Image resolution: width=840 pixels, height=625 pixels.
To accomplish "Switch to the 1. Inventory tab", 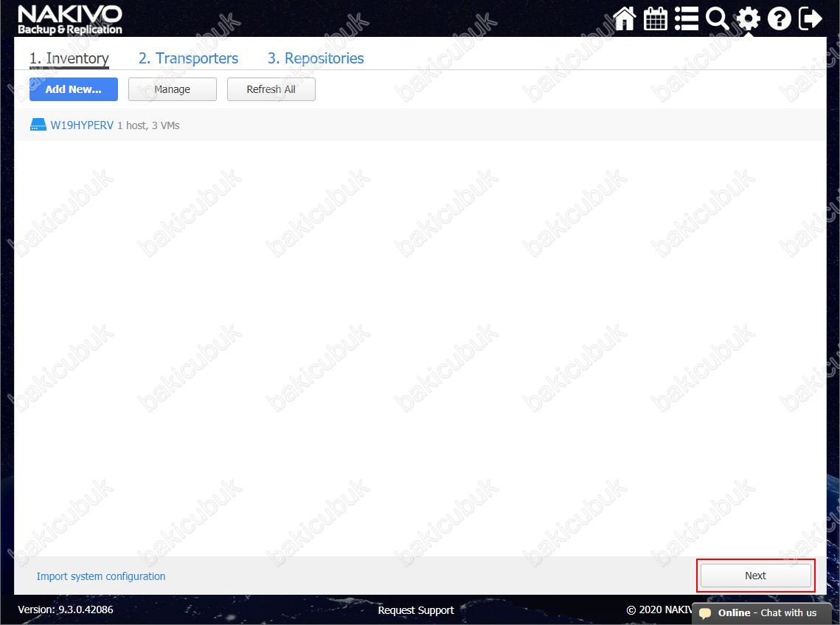I will tap(69, 58).
